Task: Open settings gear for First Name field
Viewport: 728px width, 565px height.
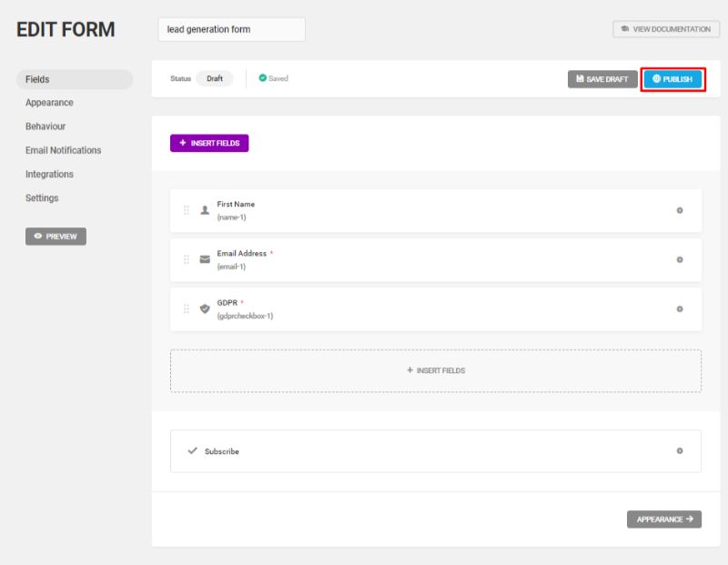Action: point(679,210)
